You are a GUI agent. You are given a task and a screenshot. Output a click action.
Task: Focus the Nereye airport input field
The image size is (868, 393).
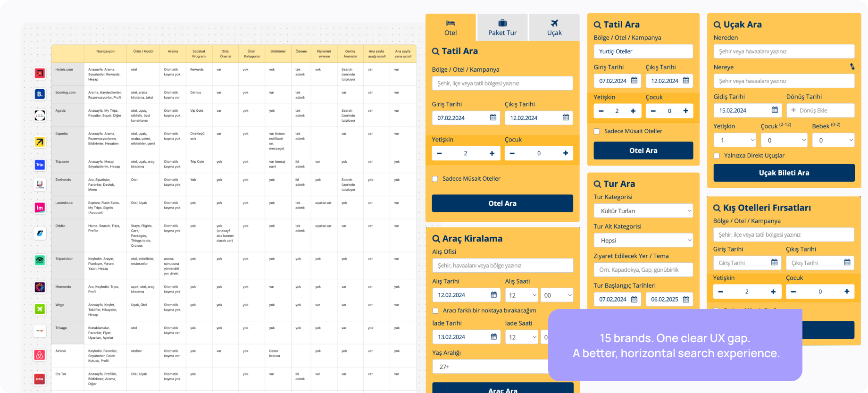784,81
